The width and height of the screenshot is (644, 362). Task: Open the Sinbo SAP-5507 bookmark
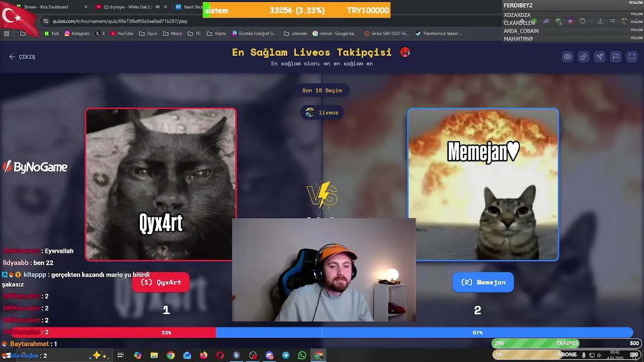click(x=387, y=34)
